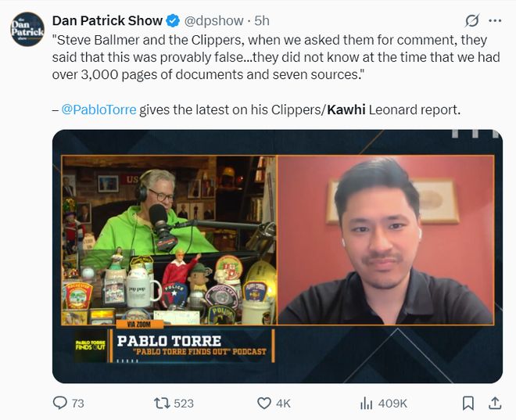Open the replies count showing 73
Screen dimensions: 516x420
[x=78, y=404]
